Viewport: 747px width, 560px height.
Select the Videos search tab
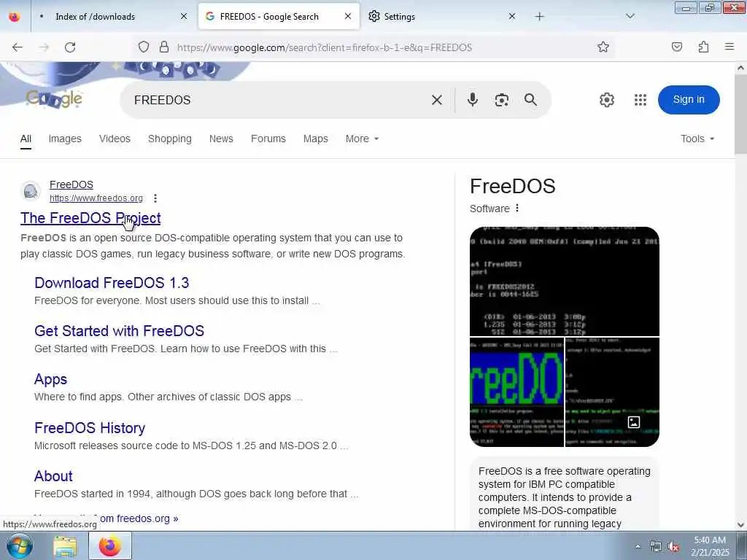tap(115, 139)
